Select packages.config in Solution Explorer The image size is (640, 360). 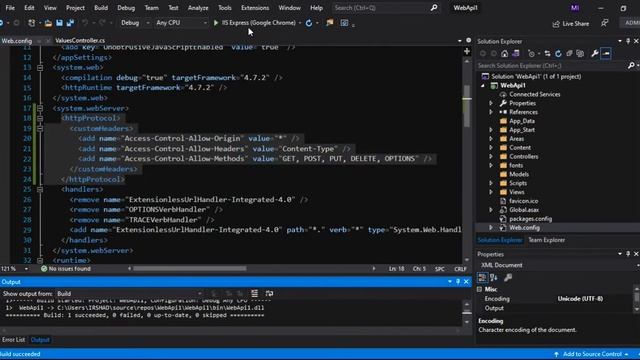(x=530, y=219)
